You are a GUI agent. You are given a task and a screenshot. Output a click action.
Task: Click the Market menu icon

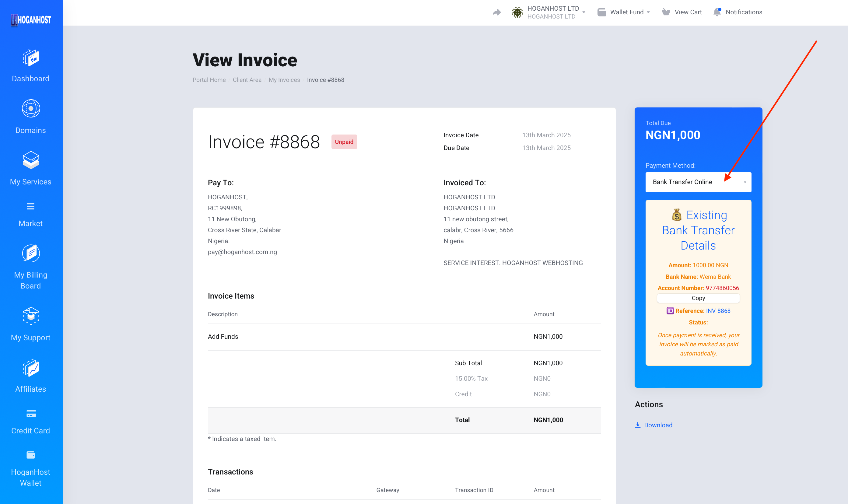[30, 206]
